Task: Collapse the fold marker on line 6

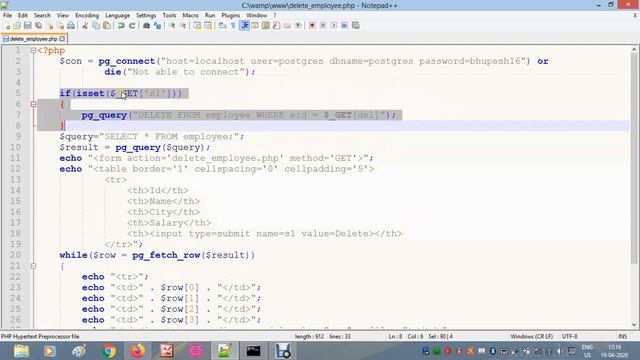Action: pyautogui.click(x=33, y=104)
